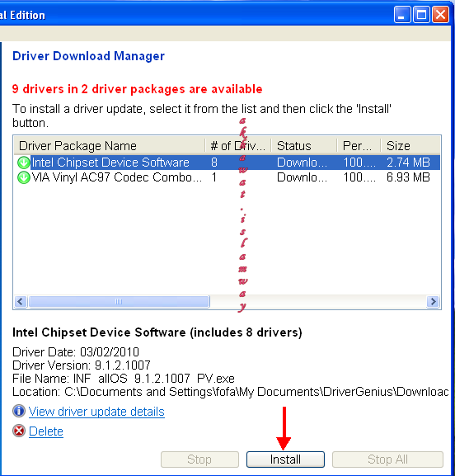Select the VIA Vinyl AC97 Codec Combo row
This screenshot has width=455, height=476.
[227, 177]
